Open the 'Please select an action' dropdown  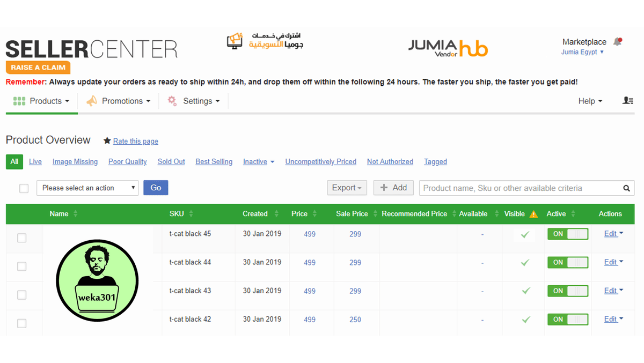click(x=87, y=188)
